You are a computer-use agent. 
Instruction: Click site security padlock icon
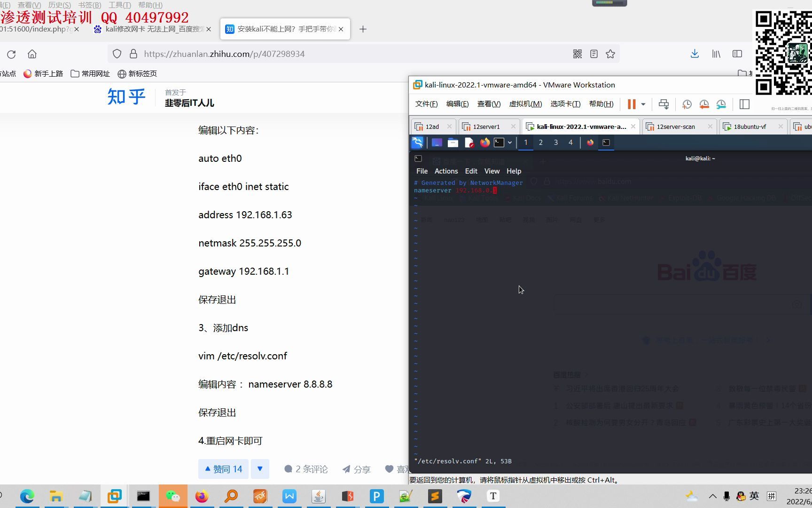click(x=133, y=54)
